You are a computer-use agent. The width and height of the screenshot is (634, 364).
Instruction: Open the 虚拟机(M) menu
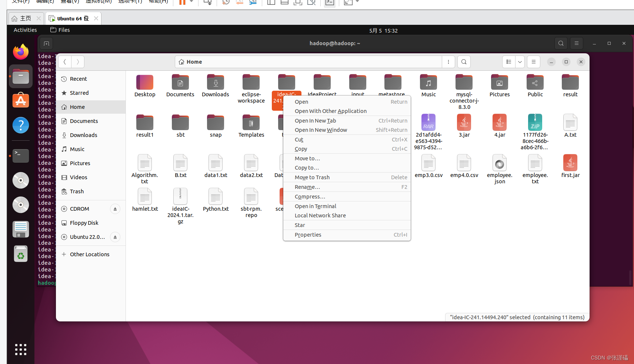[x=99, y=2]
